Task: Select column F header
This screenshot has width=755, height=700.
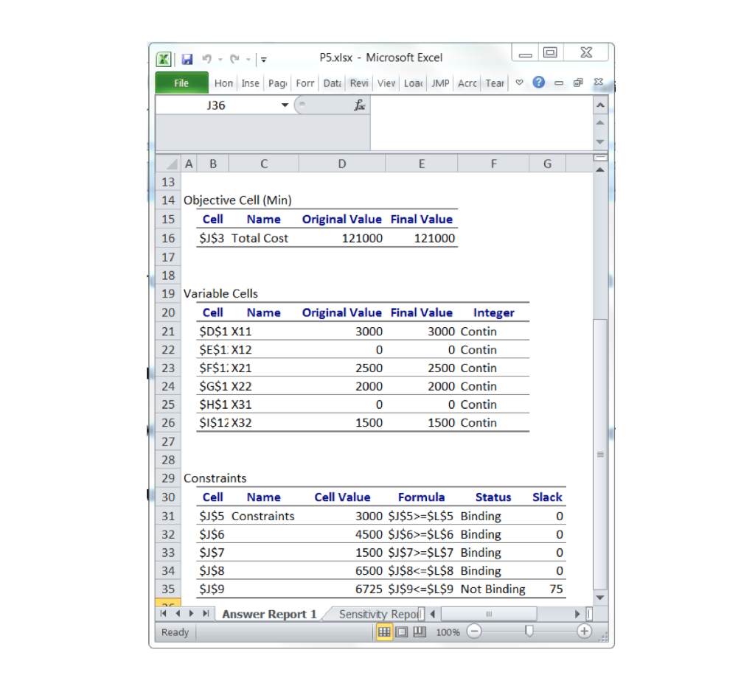Action: [493, 164]
